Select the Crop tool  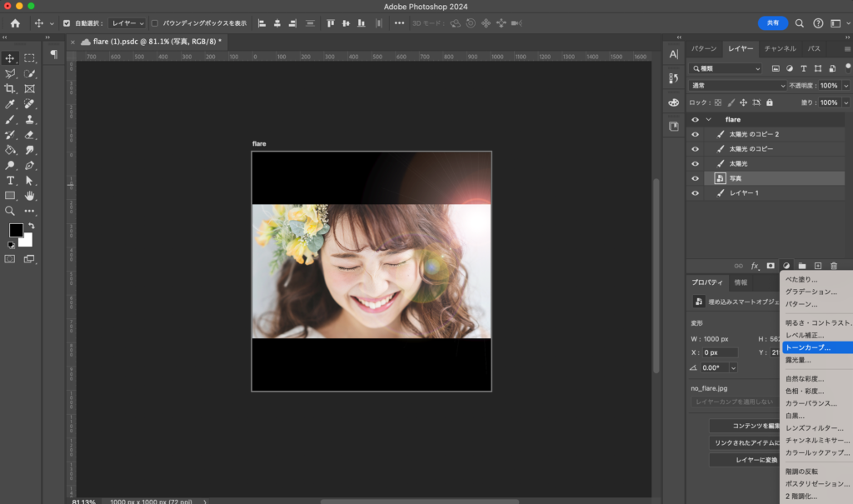pos(10,89)
